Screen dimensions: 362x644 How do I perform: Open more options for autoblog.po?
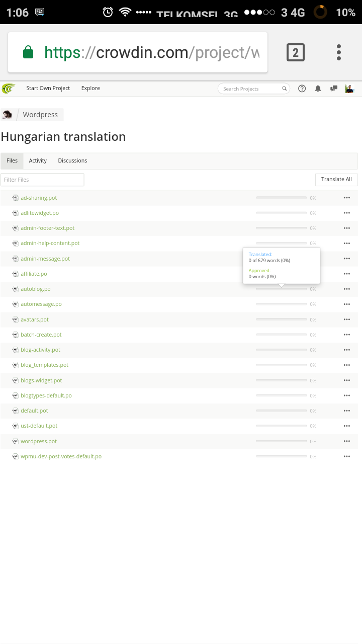[x=346, y=289]
